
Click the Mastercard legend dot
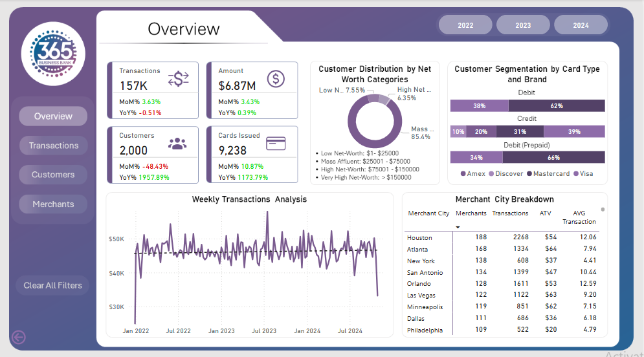[529, 173]
